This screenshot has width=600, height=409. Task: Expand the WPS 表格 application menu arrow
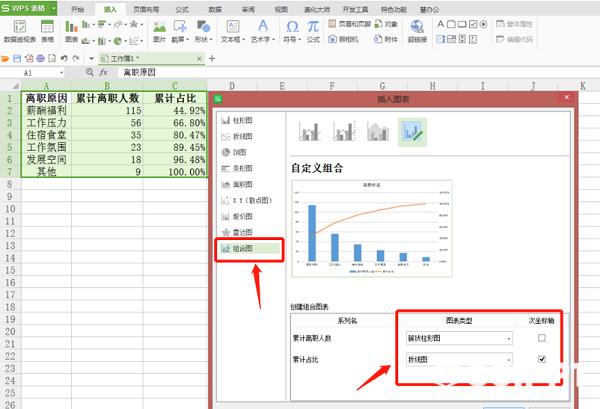(54, 8)
